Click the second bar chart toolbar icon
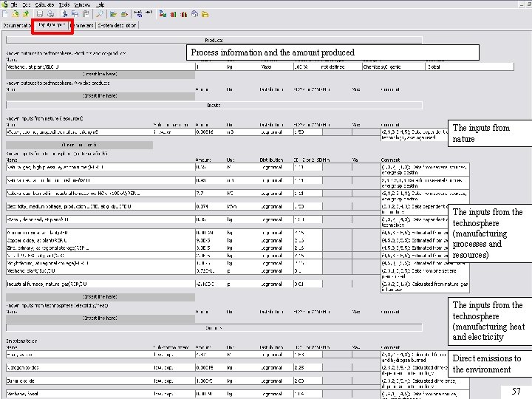Screen dimensions: 532x399 point(184,14)
